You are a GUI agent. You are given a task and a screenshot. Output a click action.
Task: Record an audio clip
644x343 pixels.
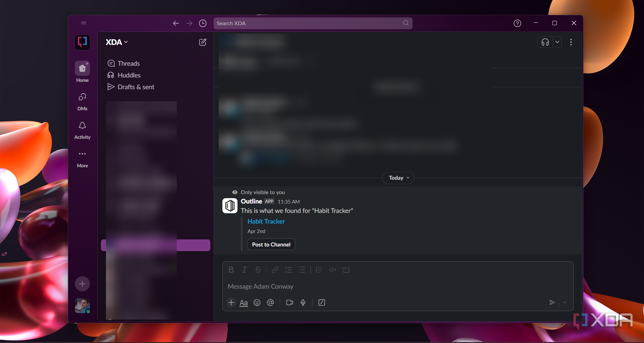(303, 302)
